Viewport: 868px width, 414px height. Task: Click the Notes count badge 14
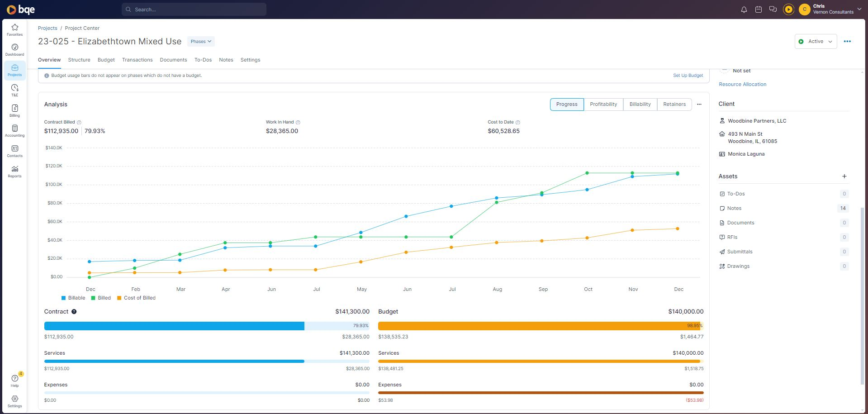tap(843, 208)
